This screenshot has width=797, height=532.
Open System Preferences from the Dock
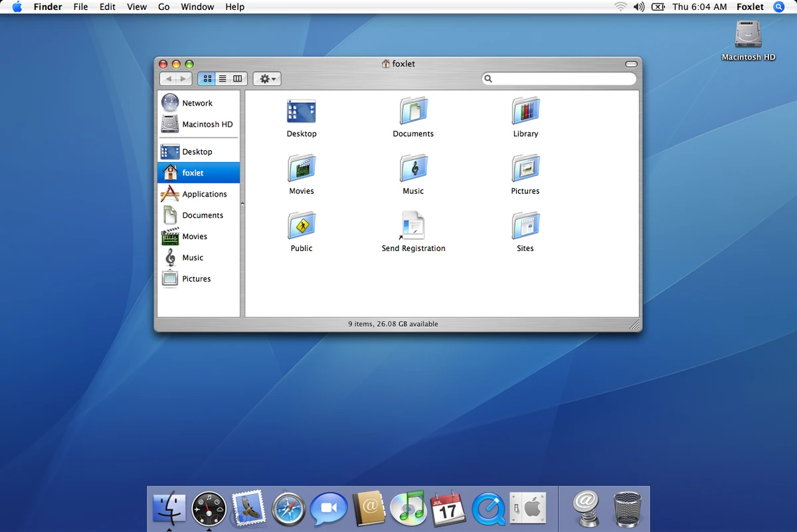528,508
